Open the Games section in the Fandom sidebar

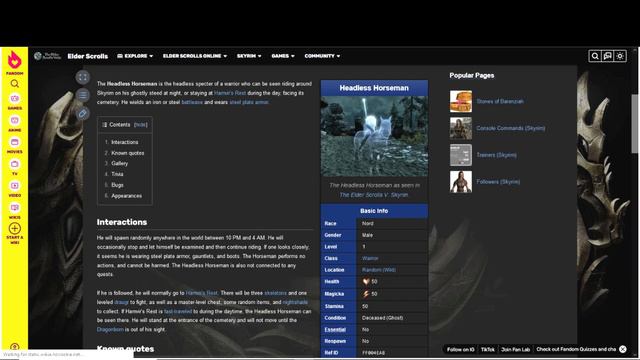pos(15,102)
